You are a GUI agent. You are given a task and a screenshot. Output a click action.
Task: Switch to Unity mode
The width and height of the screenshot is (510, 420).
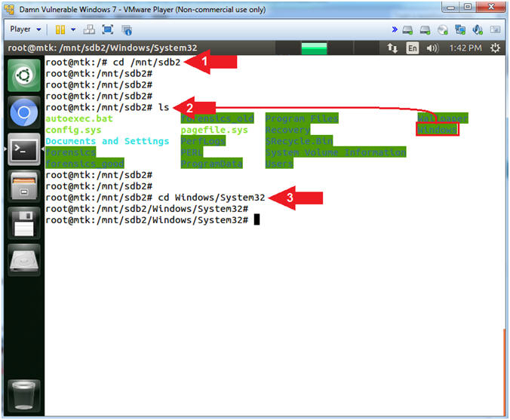click(127, 30)
